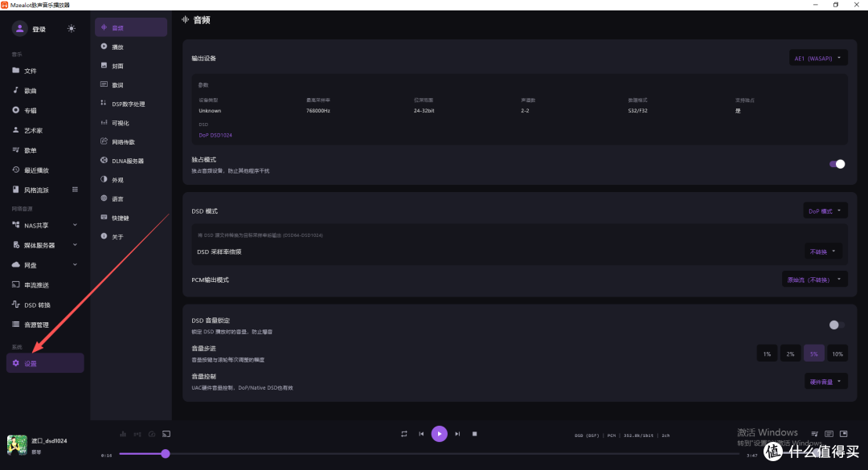The width and height of the screenshot is (868, 470).
Task: Open the equalizer bars icon in player bar
Action: pyautogui.click(x=123, y=434)
